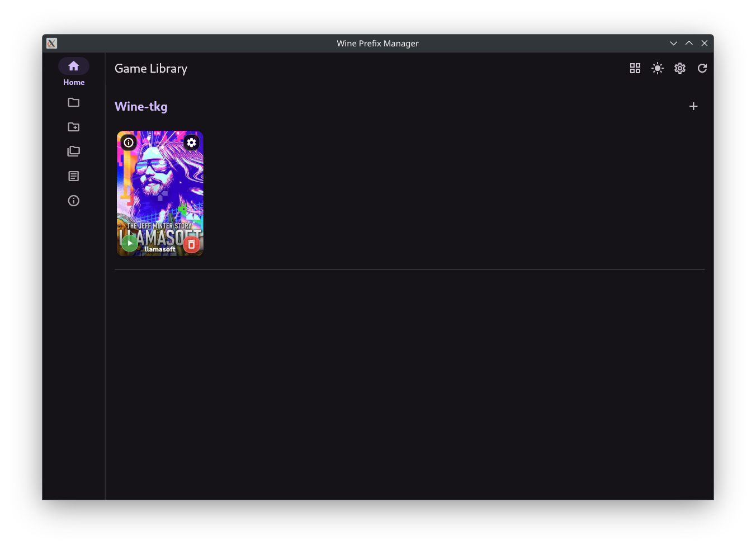Click the Wine-tkg prefix heading

(x=141, y=106)
